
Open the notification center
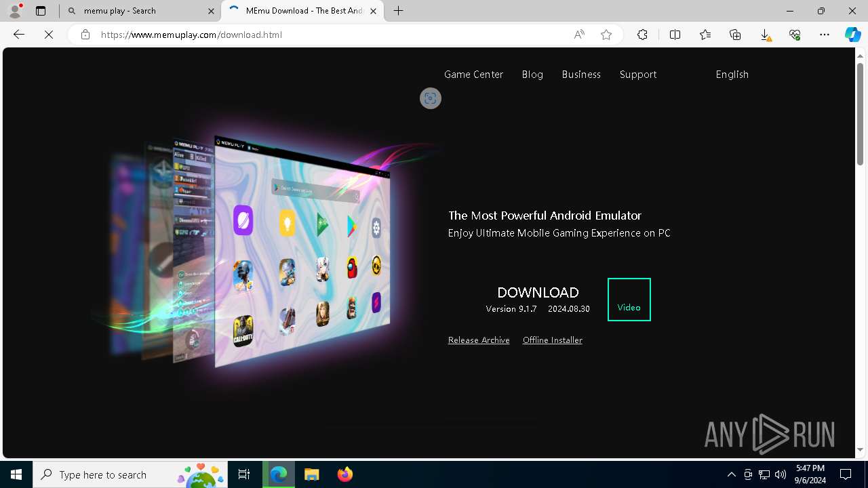[846, 474]
